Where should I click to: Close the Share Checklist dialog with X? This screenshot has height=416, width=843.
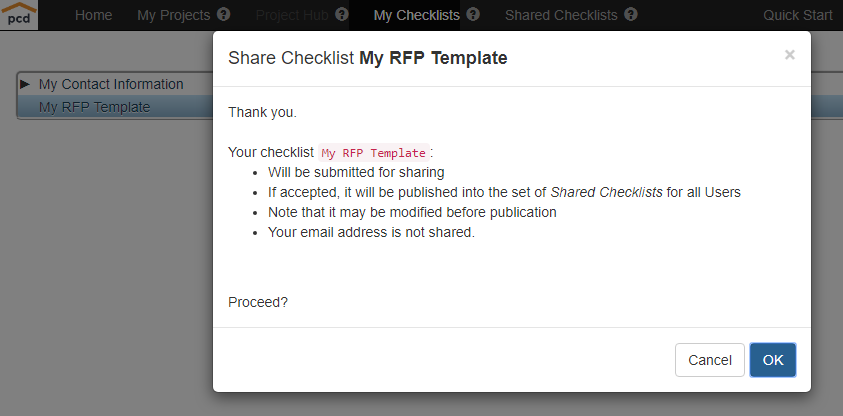click(789, 55)
